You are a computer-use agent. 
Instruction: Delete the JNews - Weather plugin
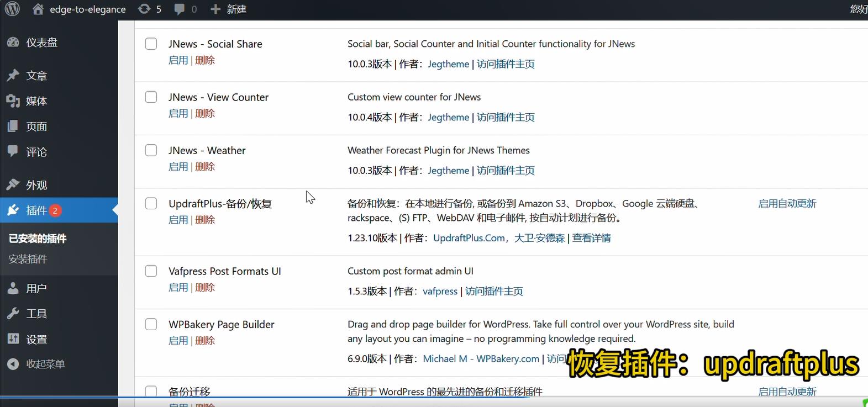click(x=205, y=167)
